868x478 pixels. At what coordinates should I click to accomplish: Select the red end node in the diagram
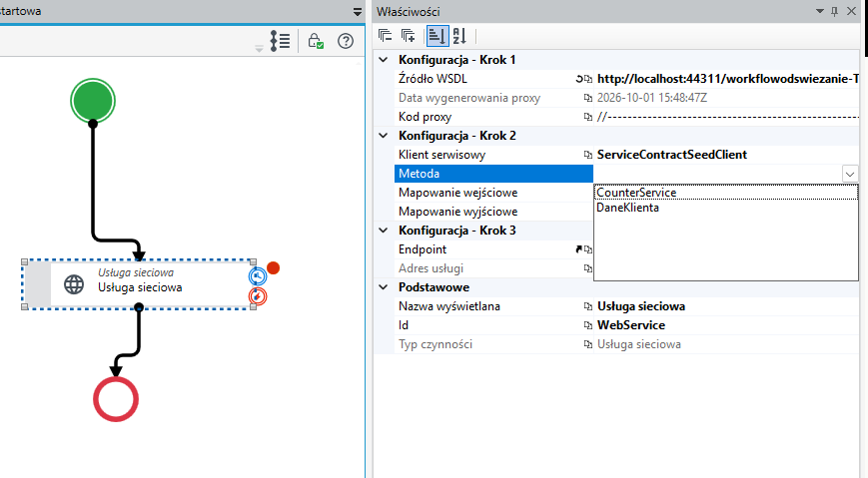(x=116, y=399)
